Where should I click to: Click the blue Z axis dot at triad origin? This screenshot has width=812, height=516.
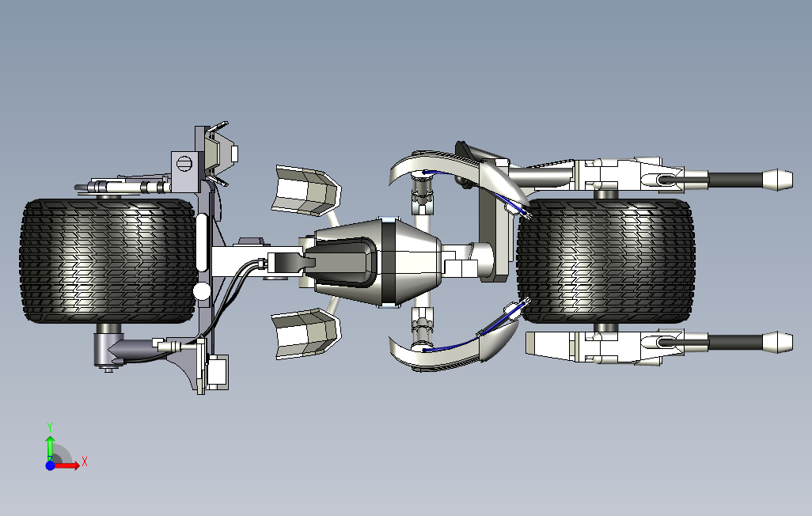(50, 466)
